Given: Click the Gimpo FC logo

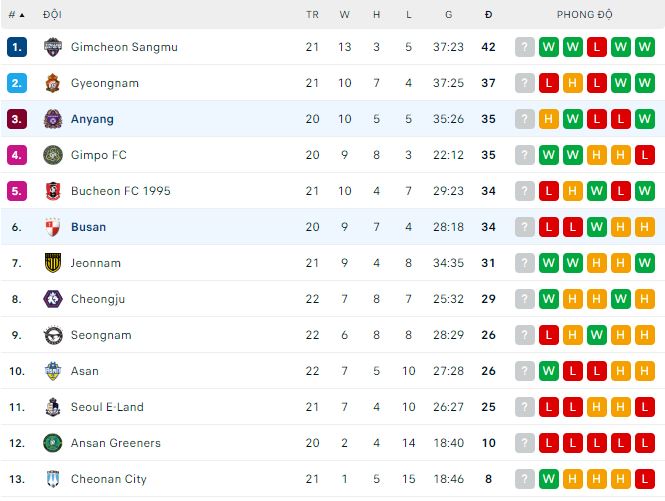Looking at the screenshot, I should coord(53,155).
